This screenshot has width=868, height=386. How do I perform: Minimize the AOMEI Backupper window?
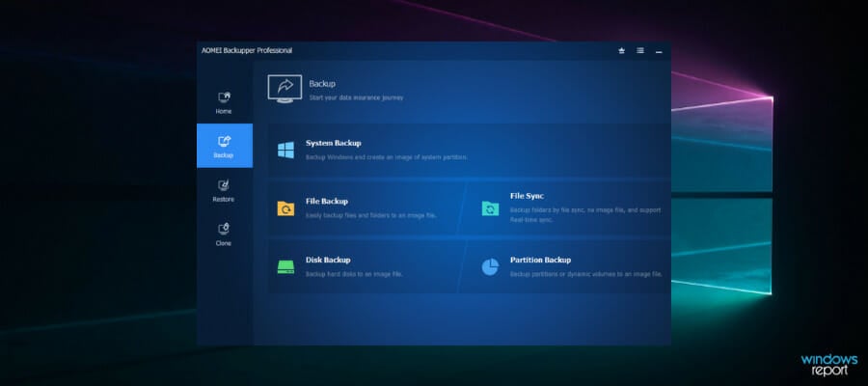pyautogui.click(x=659, y=51)
